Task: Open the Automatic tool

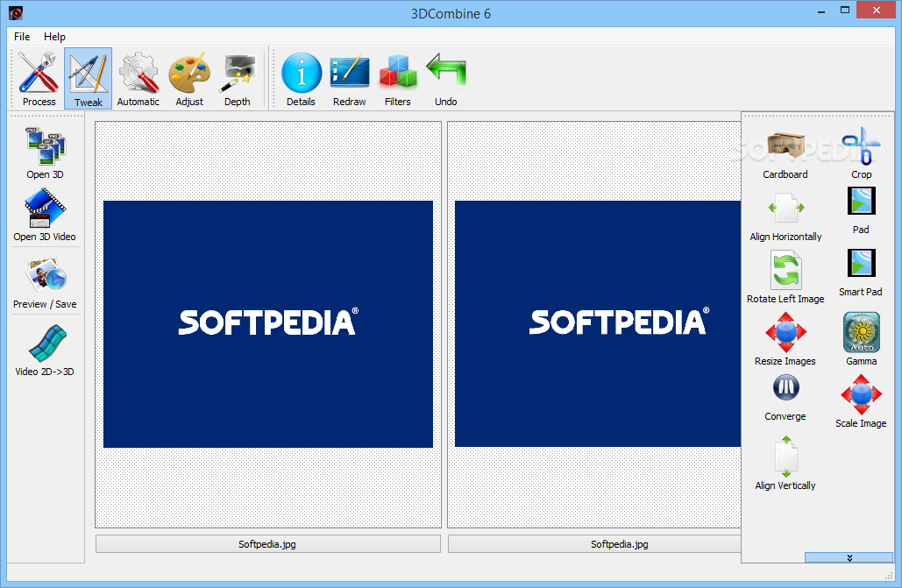Action: pyautogui.click(x=138, y=79)
